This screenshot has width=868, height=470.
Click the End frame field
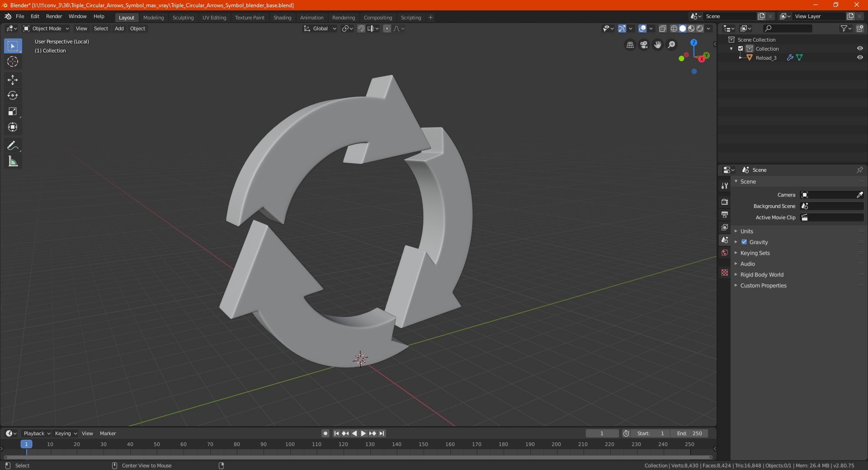(689, 433)
